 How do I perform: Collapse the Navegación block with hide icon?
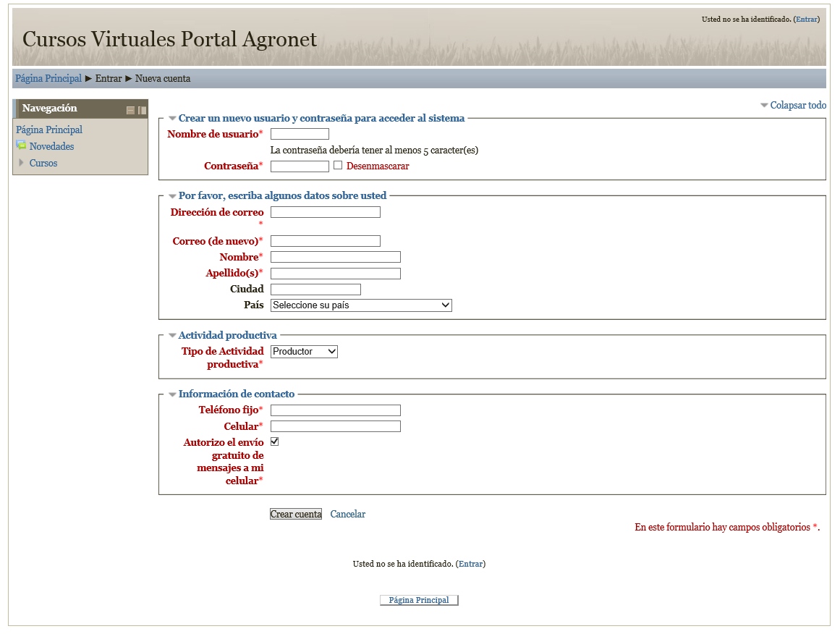pos(131,110)
